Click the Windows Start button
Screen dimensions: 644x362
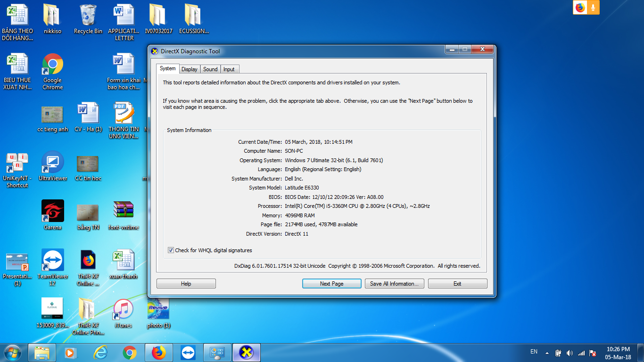[x=12, y=352]
